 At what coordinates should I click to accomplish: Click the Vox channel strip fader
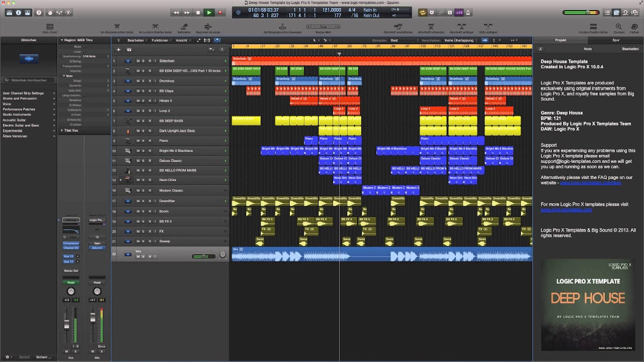(x=66, y=325)
